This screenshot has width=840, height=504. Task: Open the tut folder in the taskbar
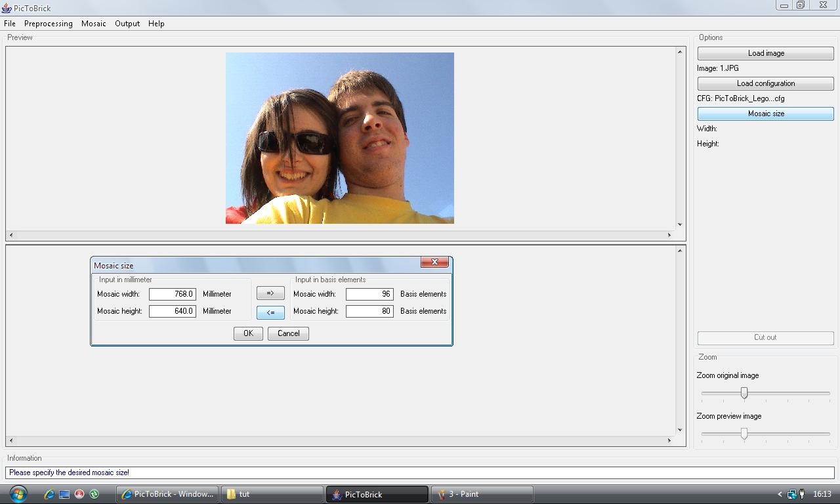click(272, 494)
